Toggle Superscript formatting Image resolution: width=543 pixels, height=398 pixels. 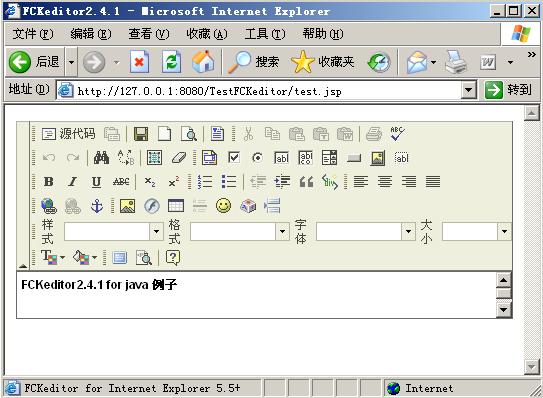point(174,182)
